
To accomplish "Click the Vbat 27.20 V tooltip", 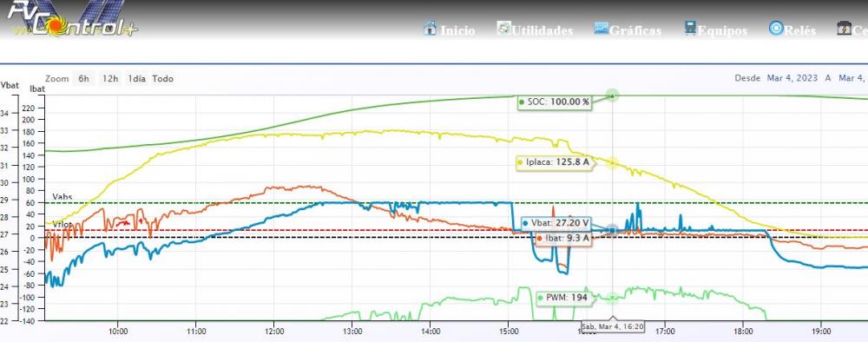I will (556, 223).
